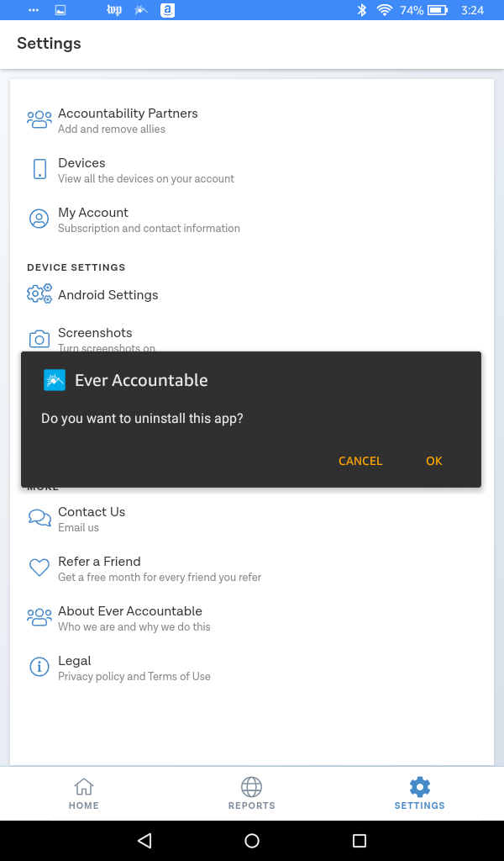Tap the Android back navigation button

click(144, 841)
